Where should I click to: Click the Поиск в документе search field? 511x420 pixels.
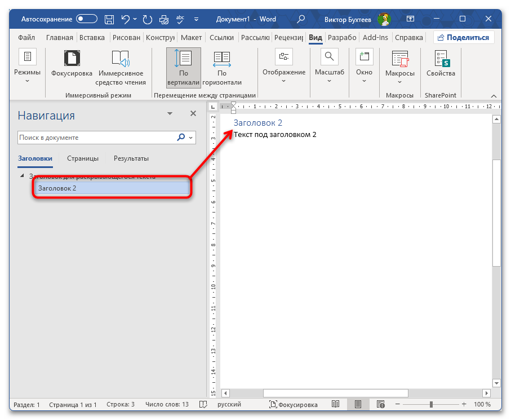click(x=96, y=138)
